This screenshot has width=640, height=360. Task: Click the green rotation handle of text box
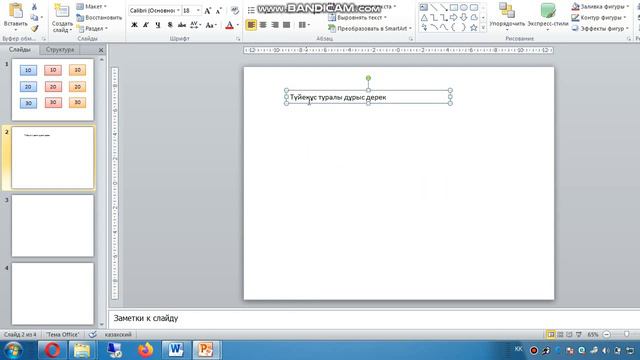[368, 78]
